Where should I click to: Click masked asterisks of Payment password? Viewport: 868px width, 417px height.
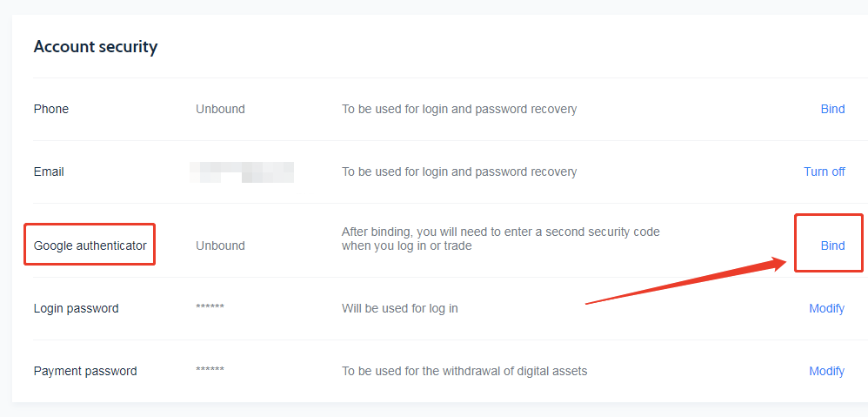[x=210, y=371]
